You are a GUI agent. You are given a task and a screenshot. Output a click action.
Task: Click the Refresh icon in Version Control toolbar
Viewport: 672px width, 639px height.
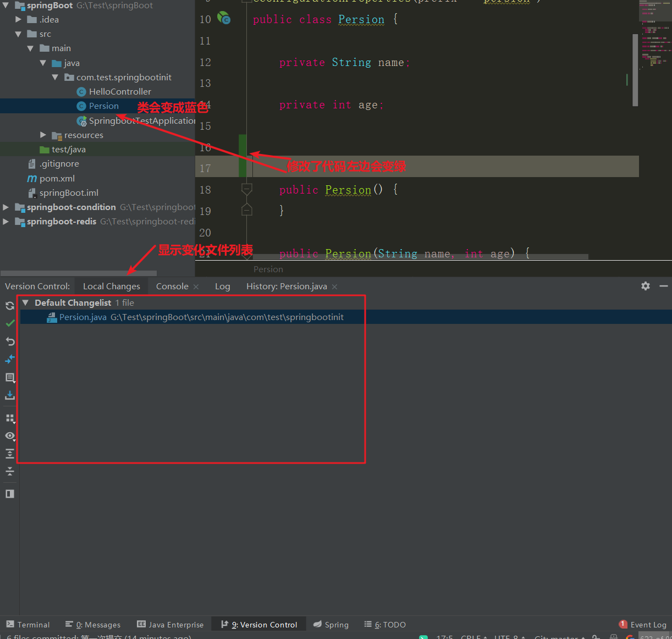click(x=9, y=305)
